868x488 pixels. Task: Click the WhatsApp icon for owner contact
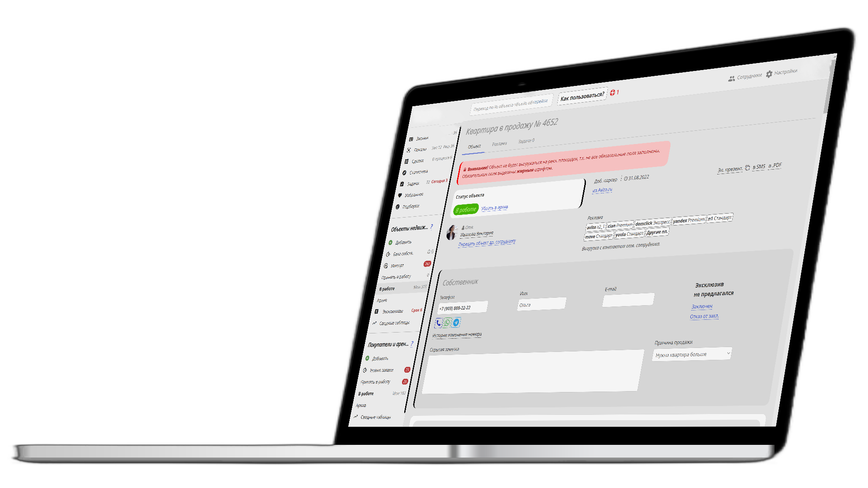[447, 322]
